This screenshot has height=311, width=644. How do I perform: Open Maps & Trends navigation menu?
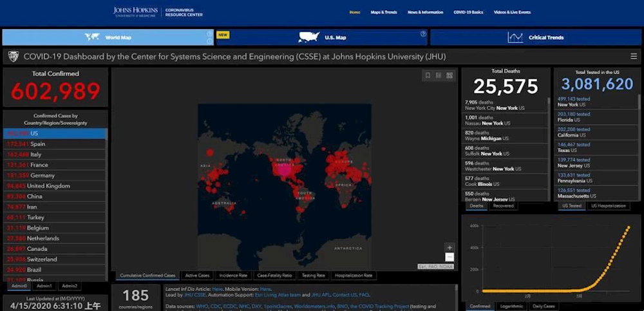(384, 12)
